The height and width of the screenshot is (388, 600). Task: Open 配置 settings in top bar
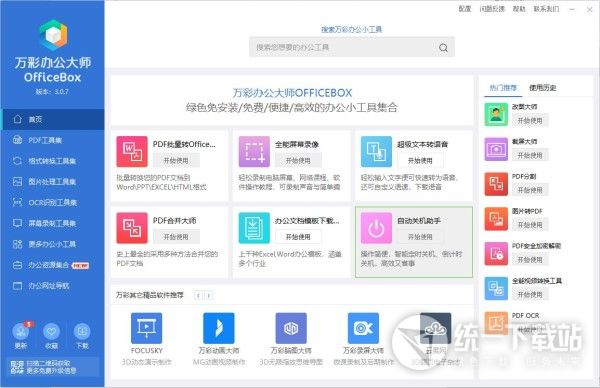point(465,9)
